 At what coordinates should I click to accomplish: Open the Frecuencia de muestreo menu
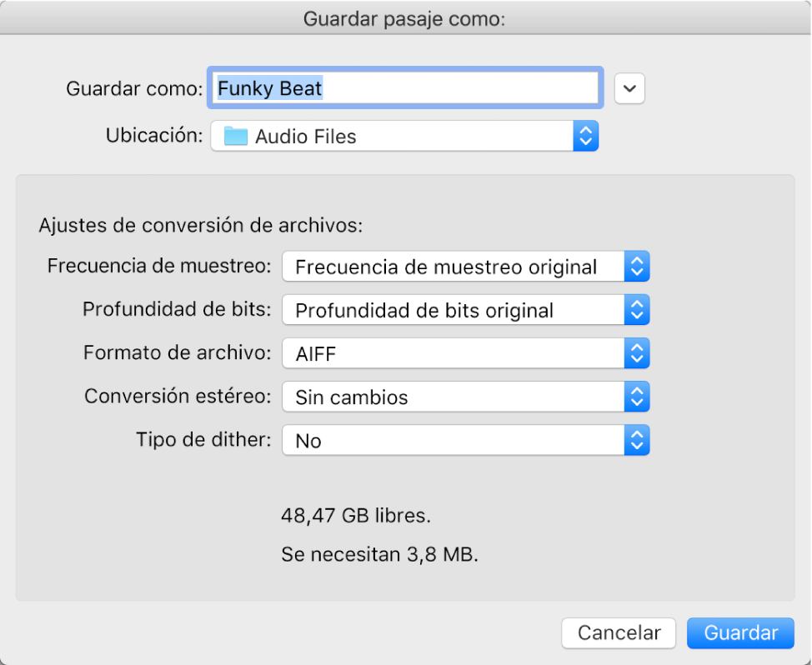click(453, 267)
